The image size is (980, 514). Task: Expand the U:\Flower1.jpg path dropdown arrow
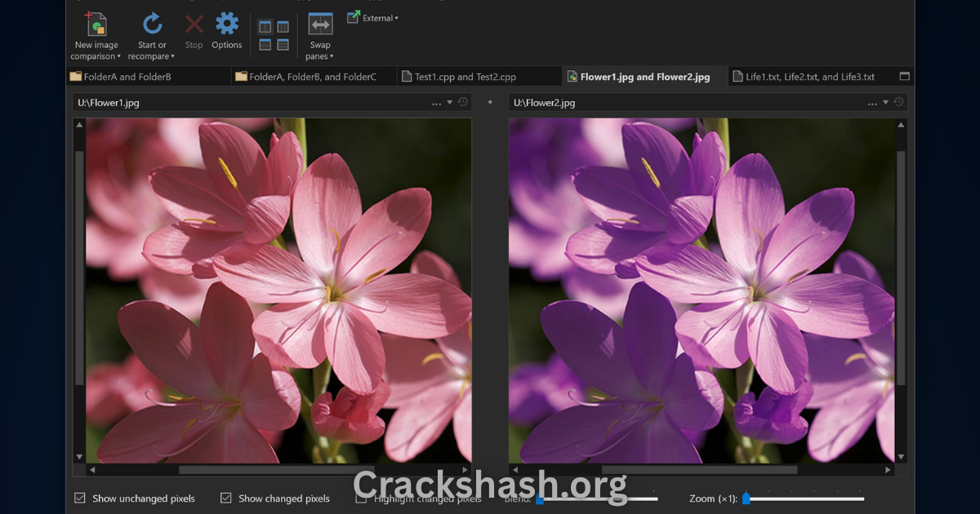[449, 102]
